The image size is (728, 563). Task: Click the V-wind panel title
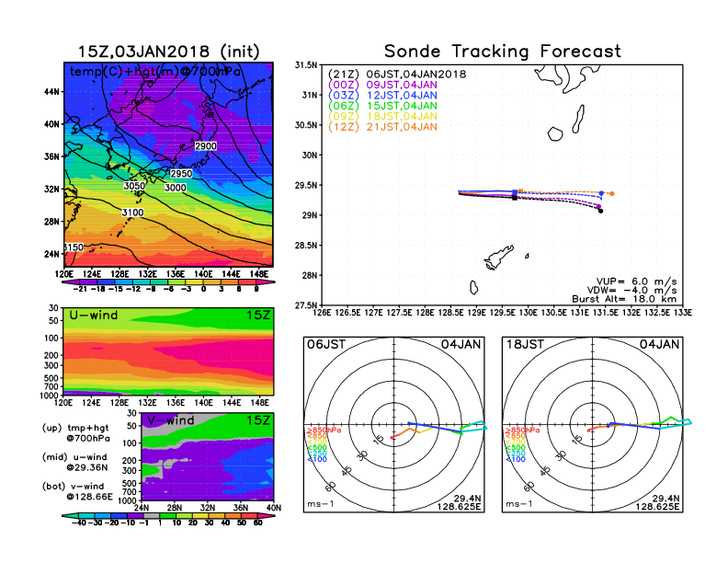point(172,420)
